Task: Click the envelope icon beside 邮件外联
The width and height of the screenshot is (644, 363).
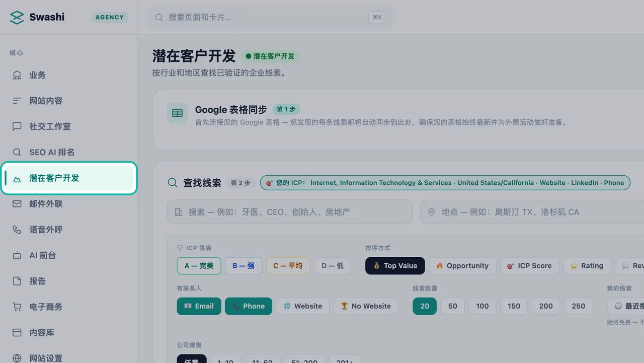Action: [17, 204]
